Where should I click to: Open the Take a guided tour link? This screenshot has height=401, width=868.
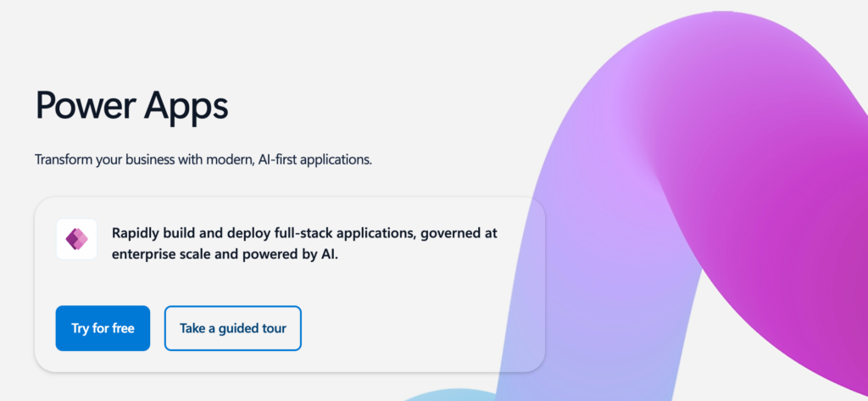coord(233,328)
